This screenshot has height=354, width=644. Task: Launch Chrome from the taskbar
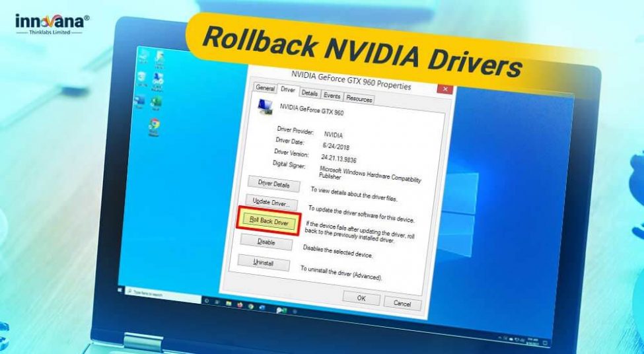pyautogui.click(x=251, y=306)
